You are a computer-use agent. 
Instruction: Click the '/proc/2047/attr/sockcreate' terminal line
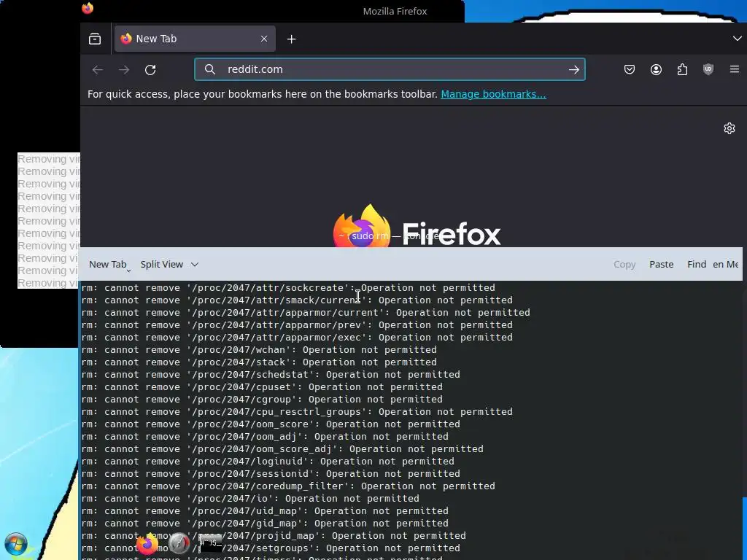[288, 288]
